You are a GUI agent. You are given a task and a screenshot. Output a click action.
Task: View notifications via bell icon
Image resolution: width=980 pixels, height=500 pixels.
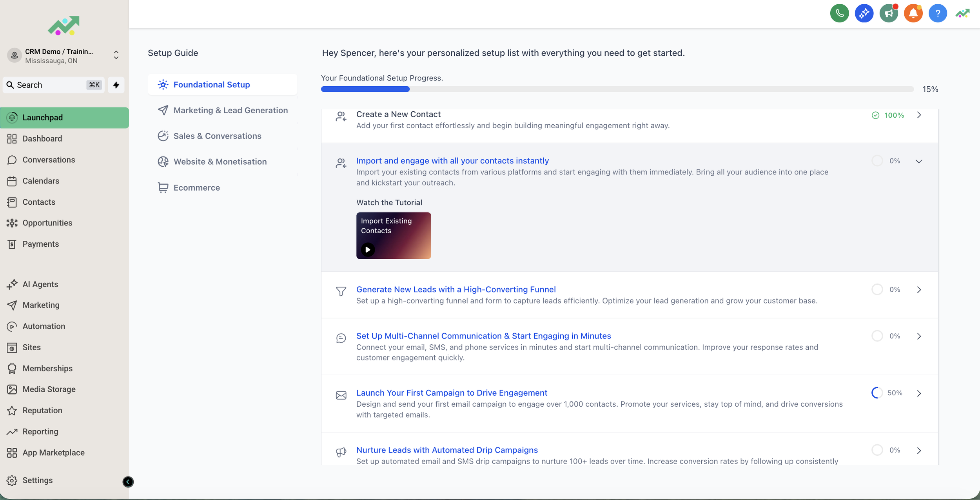[x=913, y=13]
